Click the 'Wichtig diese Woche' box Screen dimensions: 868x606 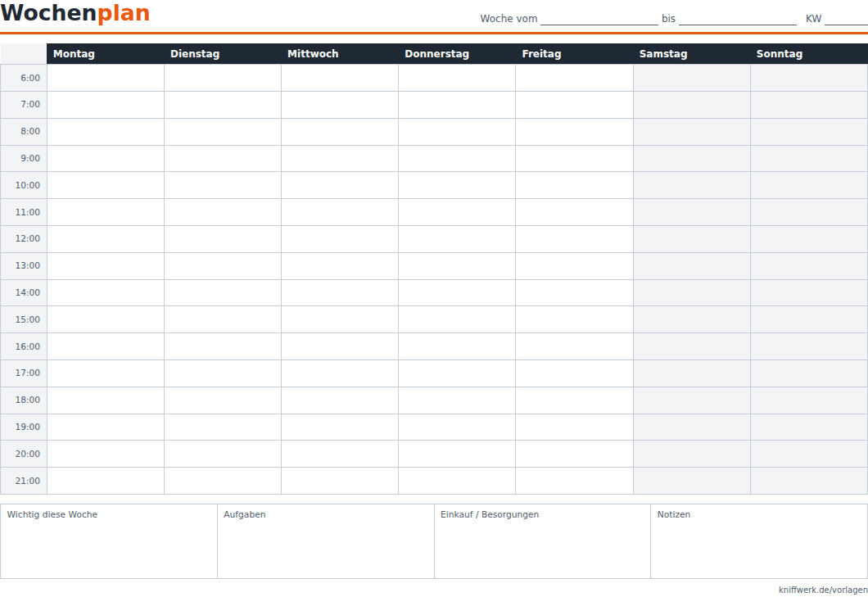coord(109,541)
